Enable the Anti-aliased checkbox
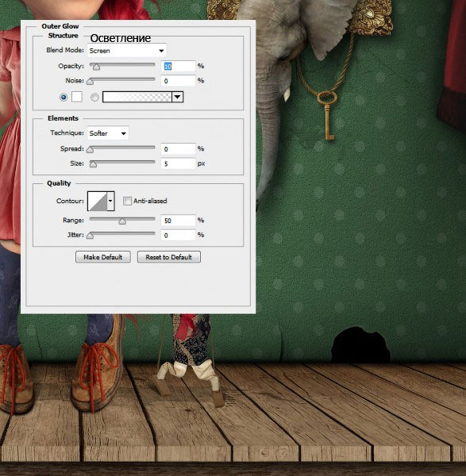The image size is (466, 476). [x=127, y=201]
